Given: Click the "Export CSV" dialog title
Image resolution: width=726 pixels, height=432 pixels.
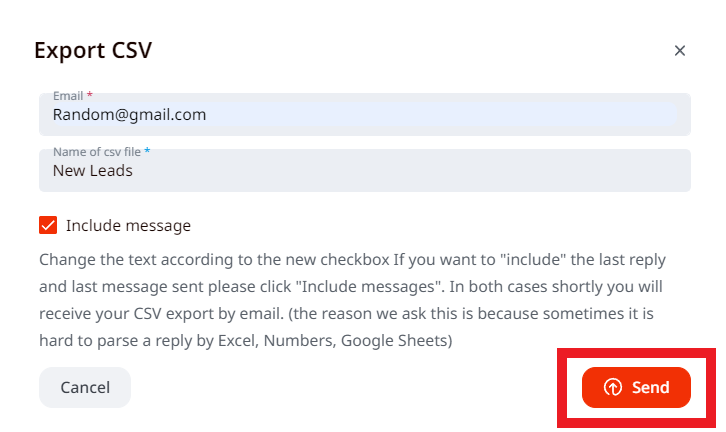Looking at the screenshot, I should tap(93, 50).
